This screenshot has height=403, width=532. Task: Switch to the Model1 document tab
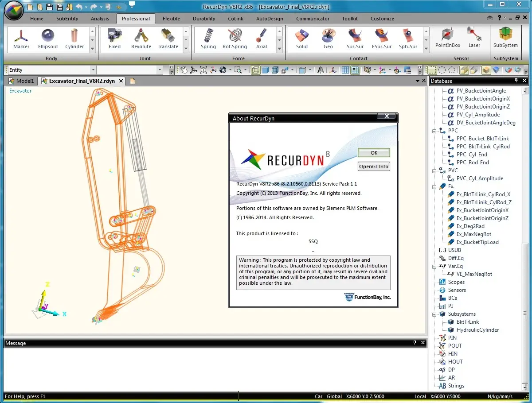(x=21, y=81)
